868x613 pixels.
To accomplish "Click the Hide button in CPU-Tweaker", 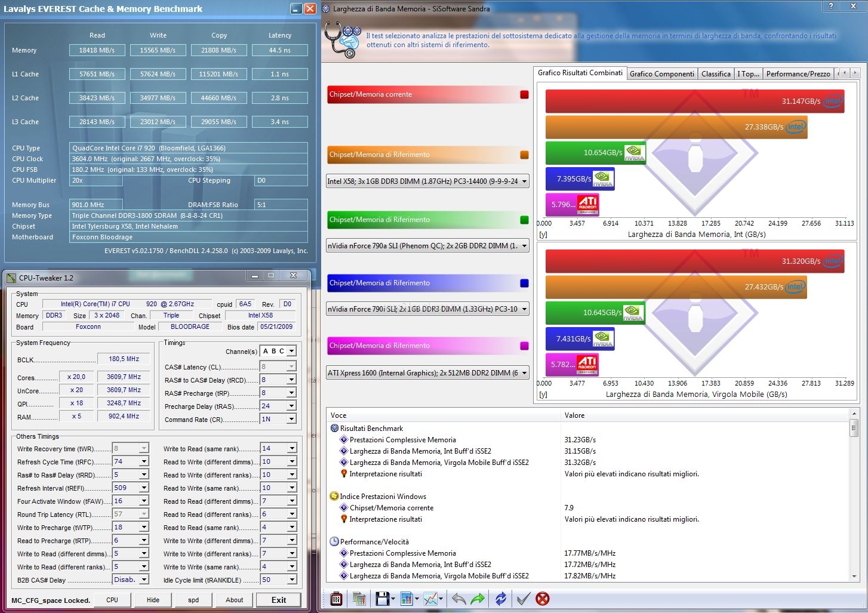I will (153, 600).
